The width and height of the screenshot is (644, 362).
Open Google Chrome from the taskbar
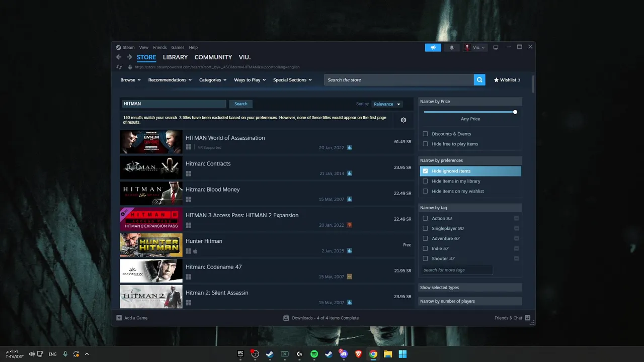pyautogui.click(x=373, y=354)
